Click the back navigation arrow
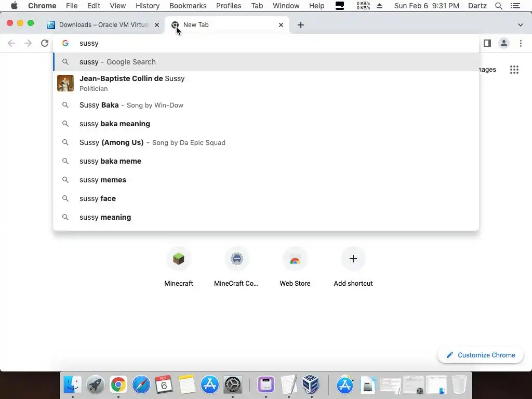This screenshot has height=399, width=532. point(11,43)
